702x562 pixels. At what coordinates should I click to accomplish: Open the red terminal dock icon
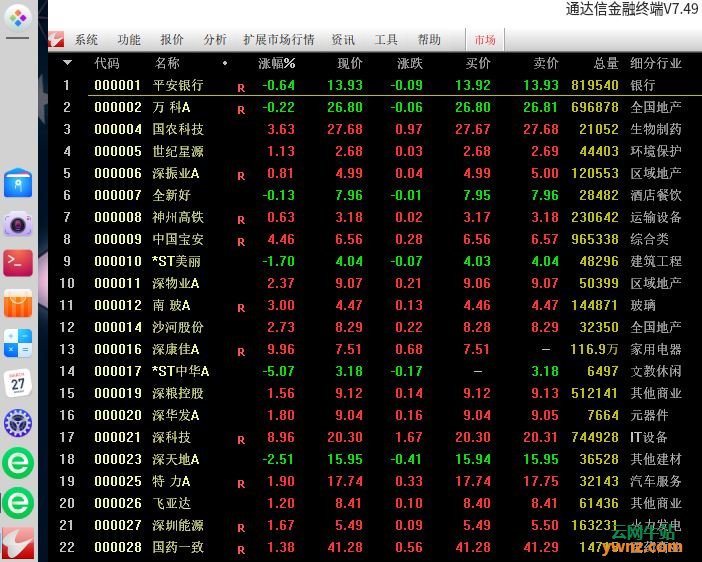coord(18,263)
